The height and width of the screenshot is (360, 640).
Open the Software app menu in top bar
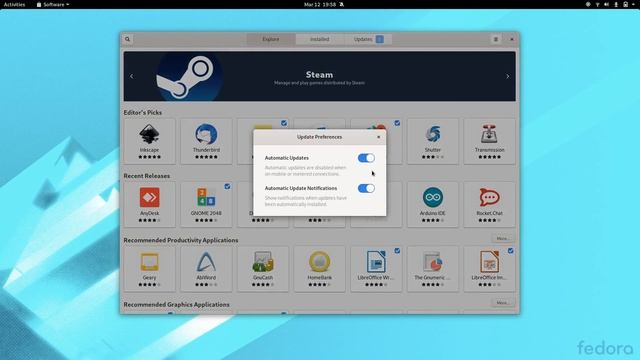coord(53,4)
